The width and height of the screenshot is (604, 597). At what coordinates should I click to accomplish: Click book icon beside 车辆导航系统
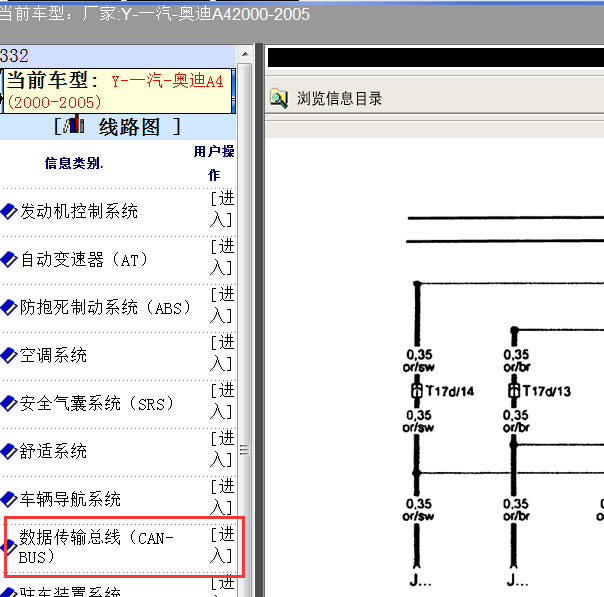[8, 500]
